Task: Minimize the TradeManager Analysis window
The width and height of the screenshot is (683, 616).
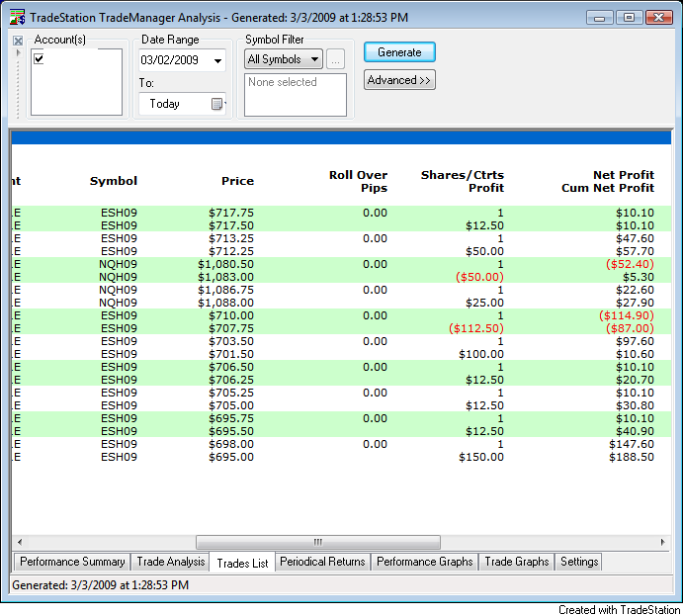Action: pos(599,18)
